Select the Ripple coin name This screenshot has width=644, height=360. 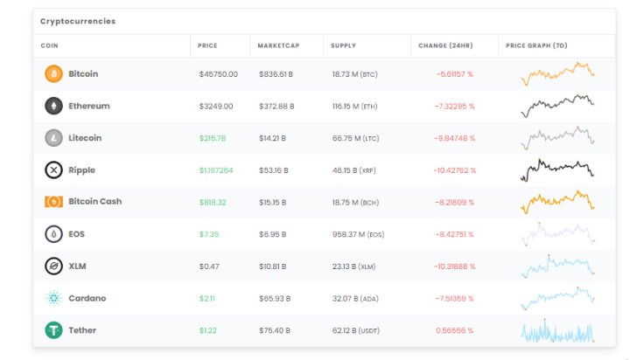[81, 170]
